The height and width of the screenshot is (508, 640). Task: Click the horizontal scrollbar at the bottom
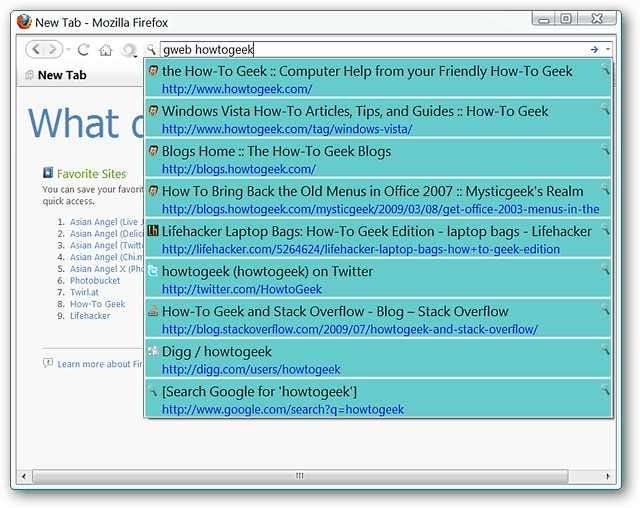300,476
